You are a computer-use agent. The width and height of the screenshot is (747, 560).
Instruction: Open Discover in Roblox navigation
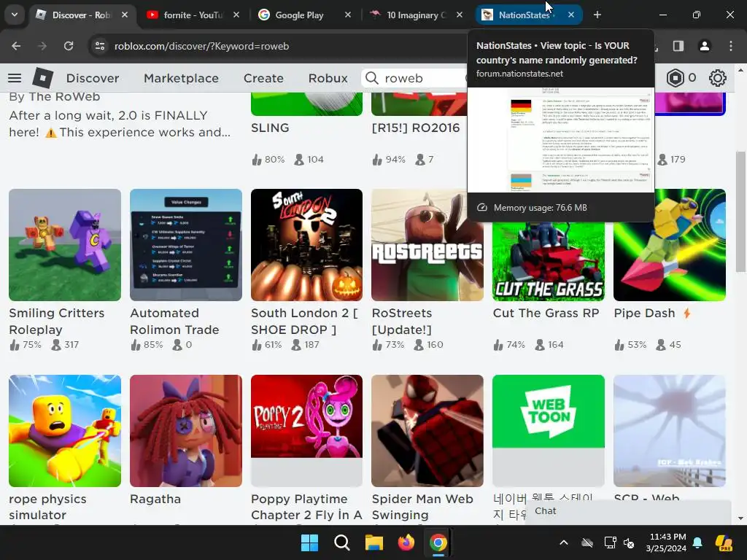[x=93, y=78]
